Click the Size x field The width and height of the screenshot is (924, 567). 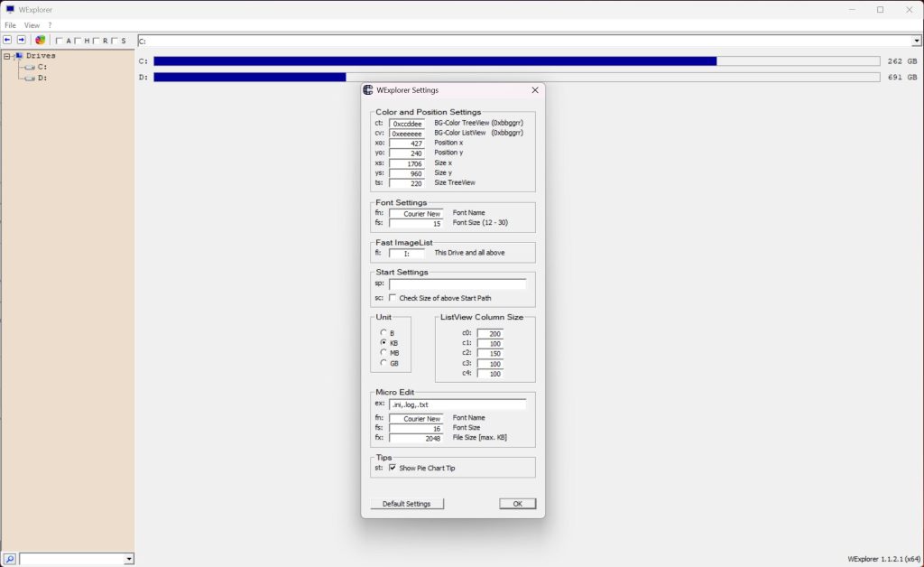pos(407,163)
